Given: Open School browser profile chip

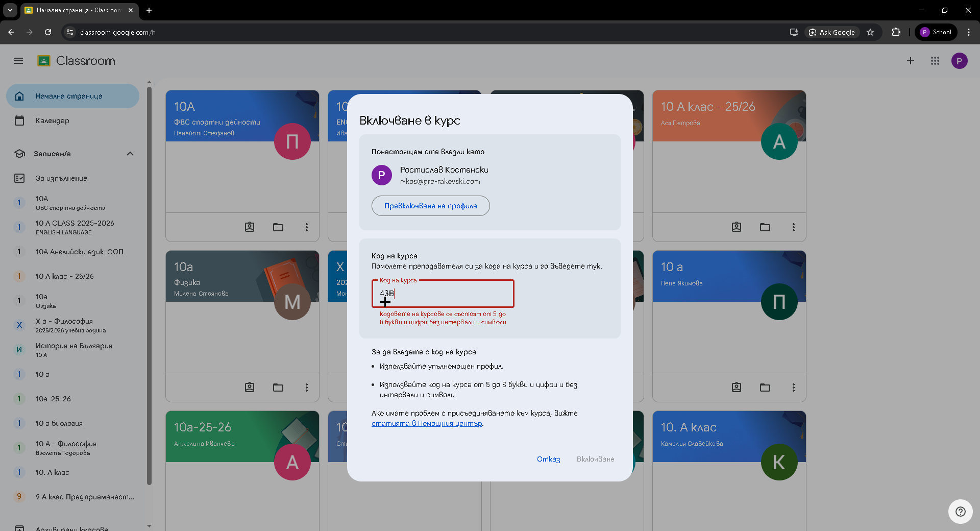Looking at the screenshot, I should coord(936,32).
